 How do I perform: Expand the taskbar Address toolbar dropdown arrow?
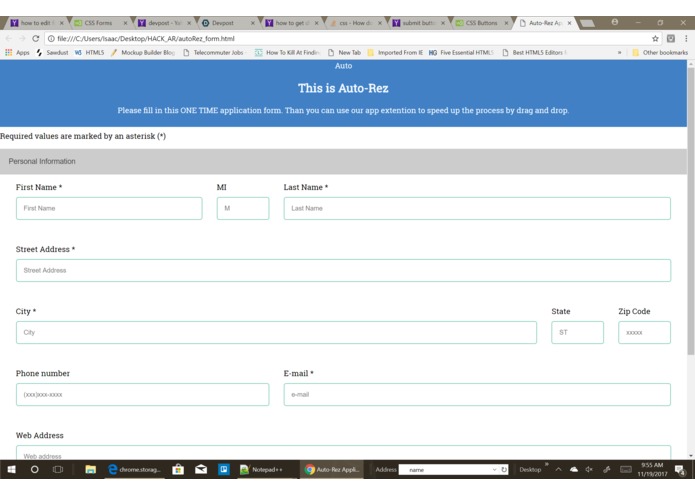[x=495, y=470]
